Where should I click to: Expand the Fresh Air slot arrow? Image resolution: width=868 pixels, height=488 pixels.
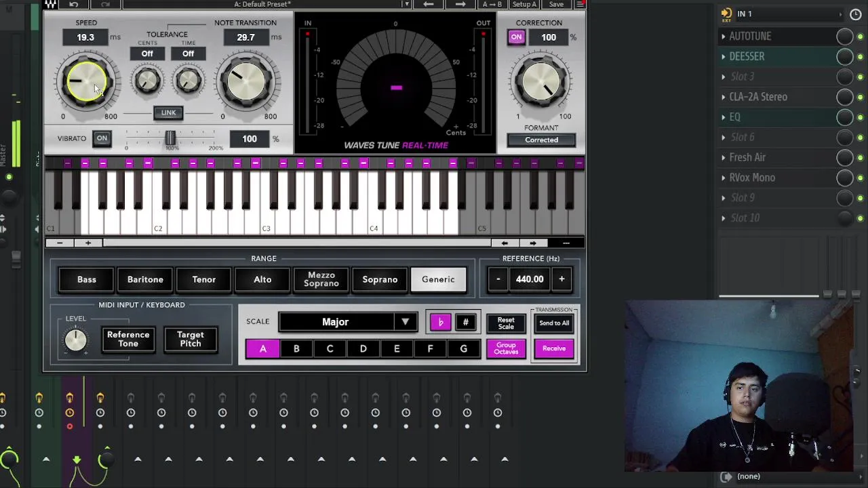tap(724, 157)
